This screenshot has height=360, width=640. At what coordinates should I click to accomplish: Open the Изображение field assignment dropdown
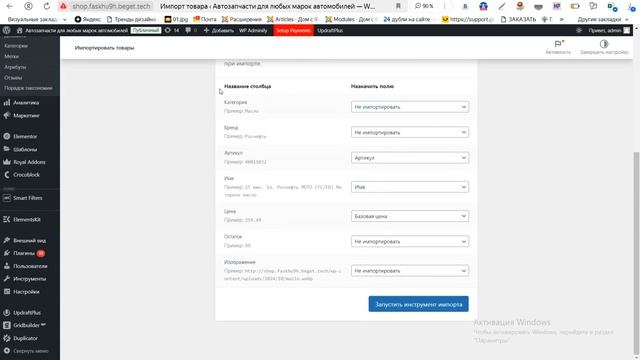(410, 271)
